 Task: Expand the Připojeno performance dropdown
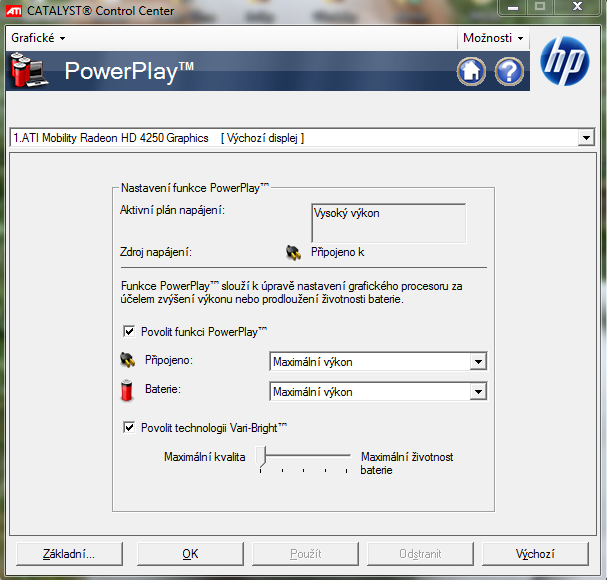[x=478, y=362]
